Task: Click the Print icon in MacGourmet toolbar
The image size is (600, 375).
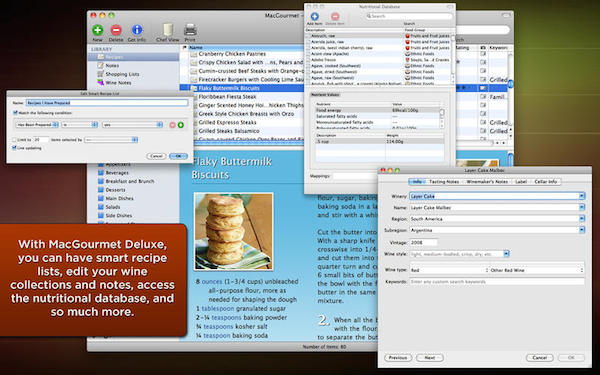Action: click(x=190, y=30)
